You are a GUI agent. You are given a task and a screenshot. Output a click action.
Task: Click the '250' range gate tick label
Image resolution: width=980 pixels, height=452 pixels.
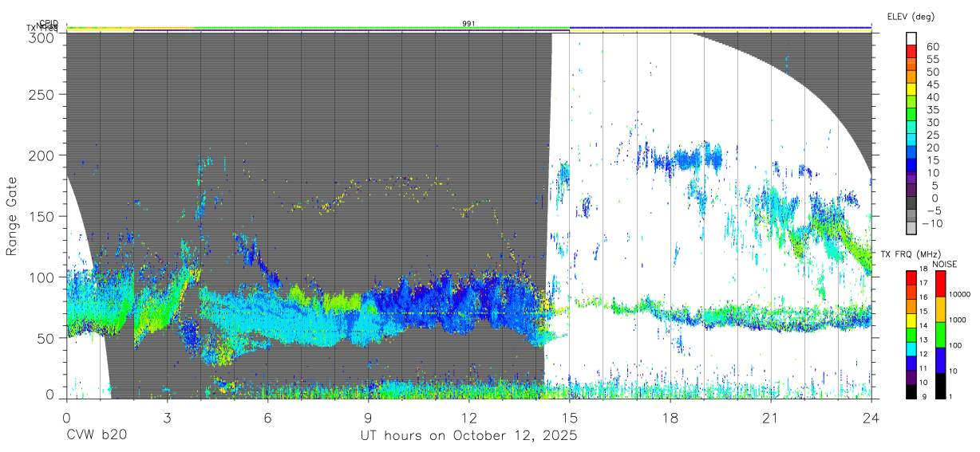[41, 94]
